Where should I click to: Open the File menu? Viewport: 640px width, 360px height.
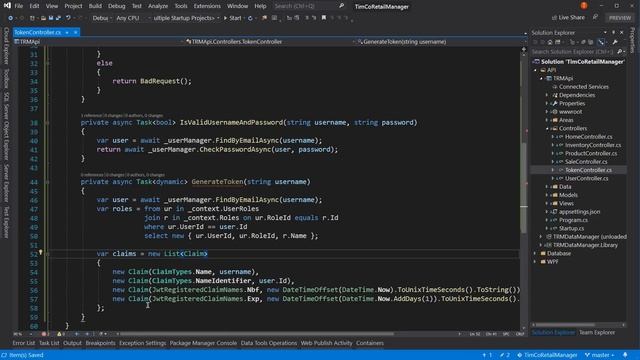point(19,6)
